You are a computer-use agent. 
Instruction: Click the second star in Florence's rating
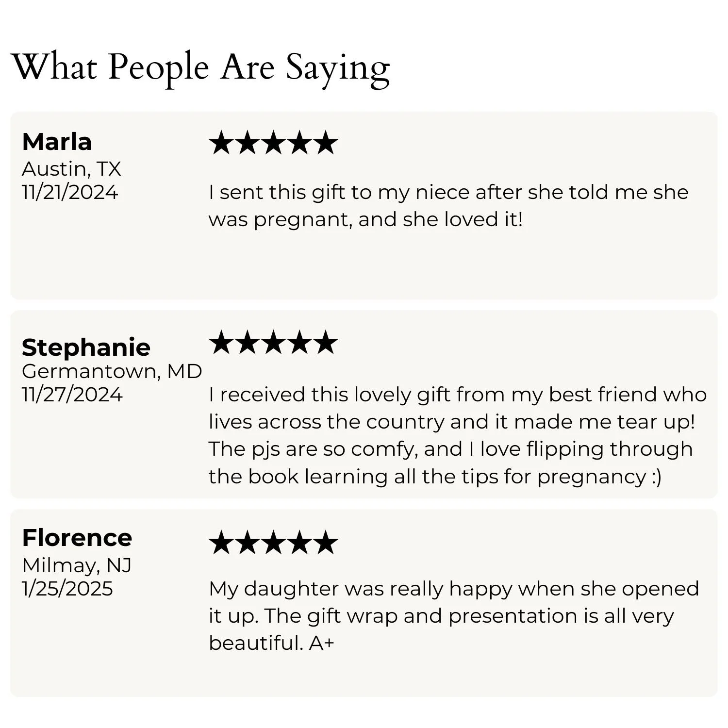point(248,542)
